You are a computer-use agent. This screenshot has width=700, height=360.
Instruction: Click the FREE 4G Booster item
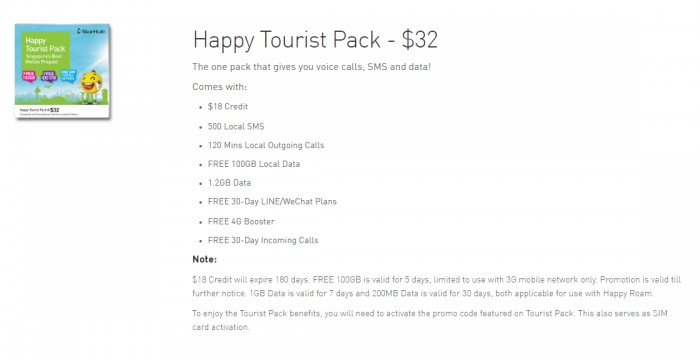(x=241, y=221)
